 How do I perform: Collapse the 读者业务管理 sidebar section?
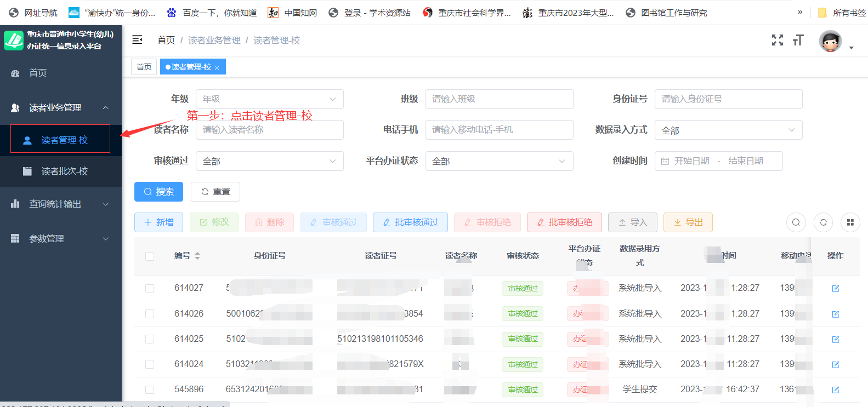61,107
